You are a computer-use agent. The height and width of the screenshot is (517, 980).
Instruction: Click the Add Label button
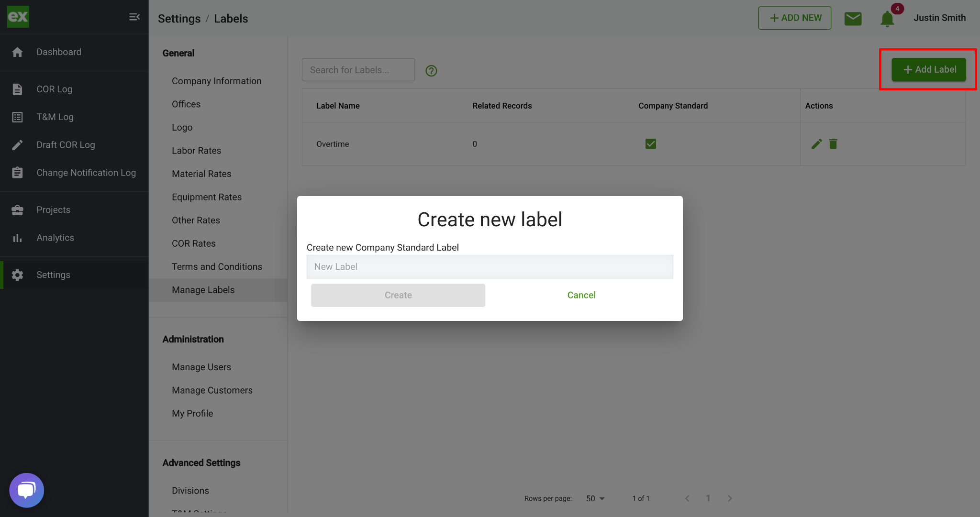click(928, 70)
